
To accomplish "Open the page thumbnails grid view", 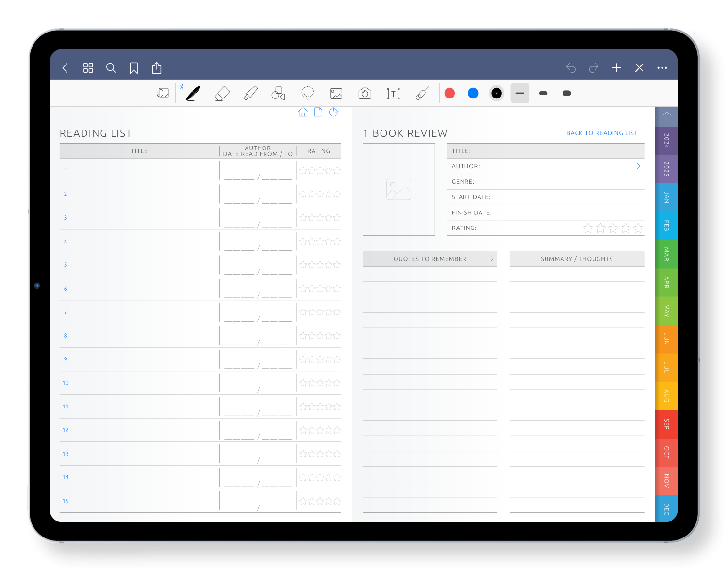I will 88,68.
